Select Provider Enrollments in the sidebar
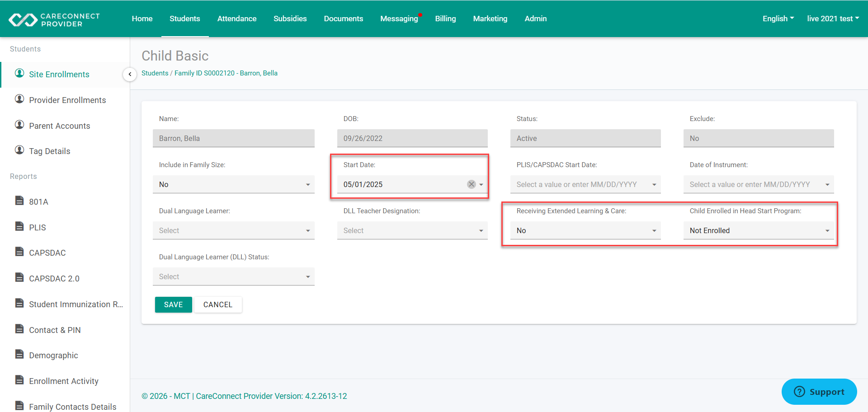 click(x=67, y=100)
